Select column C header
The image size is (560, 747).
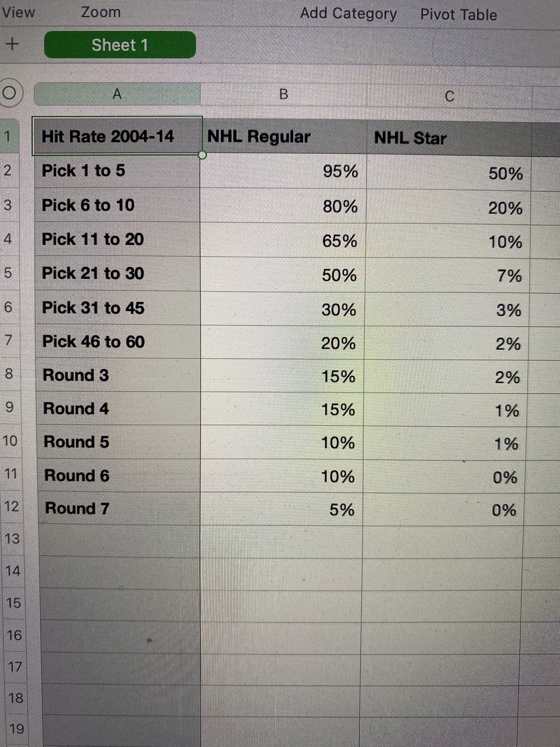(x=449, y=96)
